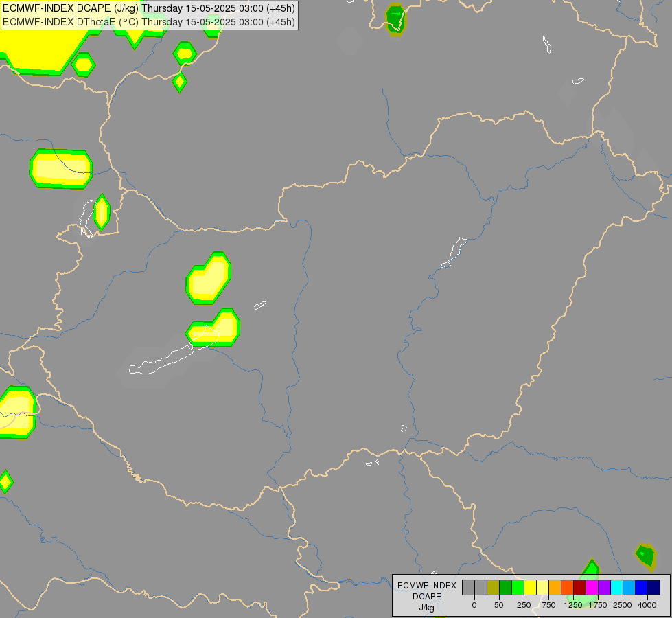Viewport: 672px width, 618px height.
Task: Click the legend unit label J/kg
Action: pos(427,608)
